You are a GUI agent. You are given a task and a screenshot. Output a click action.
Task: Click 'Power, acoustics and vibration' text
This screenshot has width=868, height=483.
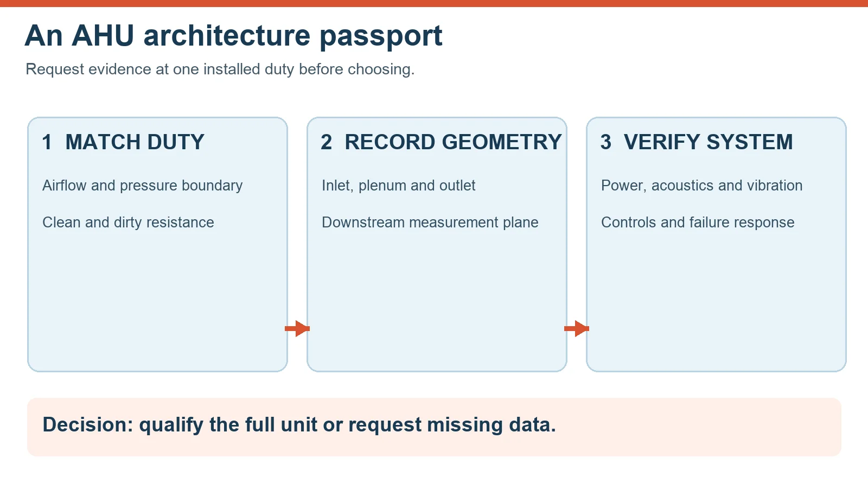point(701,186)
